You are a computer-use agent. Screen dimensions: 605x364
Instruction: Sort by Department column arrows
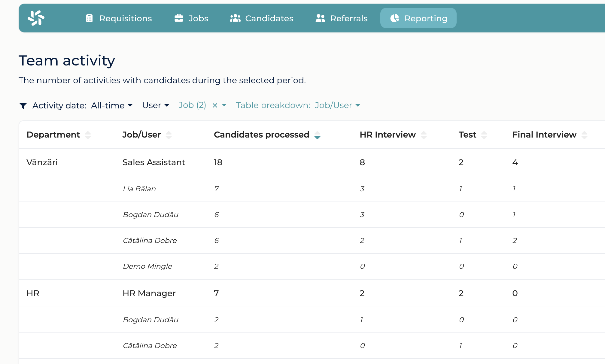[x=88, y=135]
